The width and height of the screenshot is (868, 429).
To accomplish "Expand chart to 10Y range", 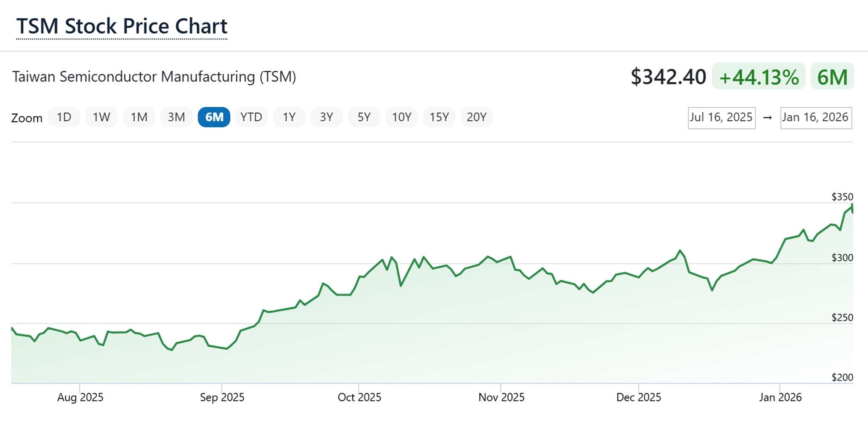I will [401, 117].
